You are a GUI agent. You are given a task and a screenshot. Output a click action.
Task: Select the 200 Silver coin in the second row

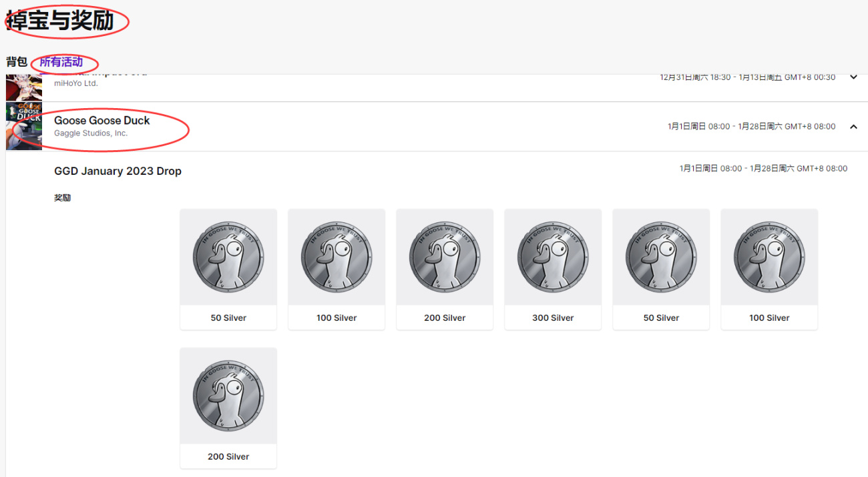click(x=228, y=396)
